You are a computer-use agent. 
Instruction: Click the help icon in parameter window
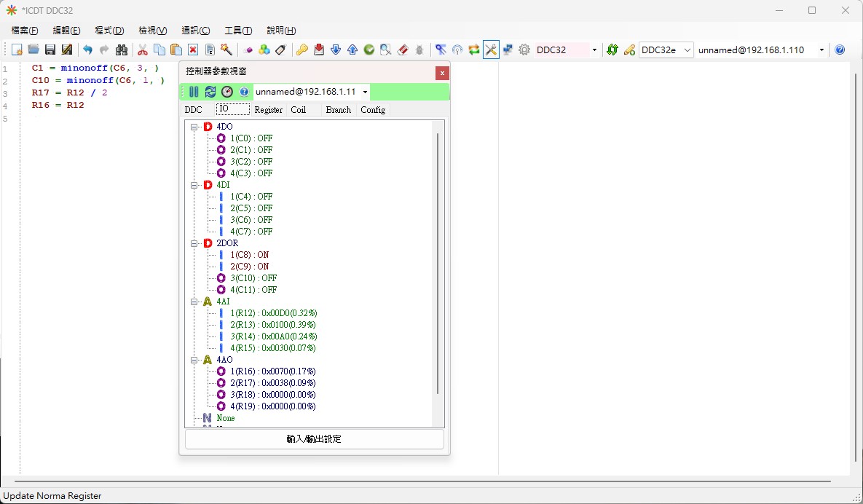[244, 92]
